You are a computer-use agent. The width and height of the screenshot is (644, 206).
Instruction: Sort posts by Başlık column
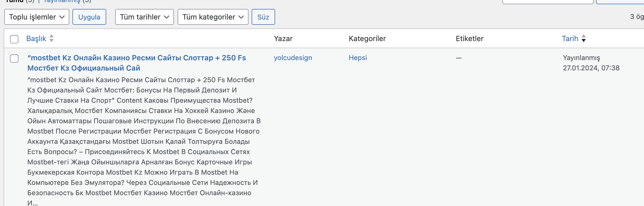pyautogui.click(x=36, y=38)
